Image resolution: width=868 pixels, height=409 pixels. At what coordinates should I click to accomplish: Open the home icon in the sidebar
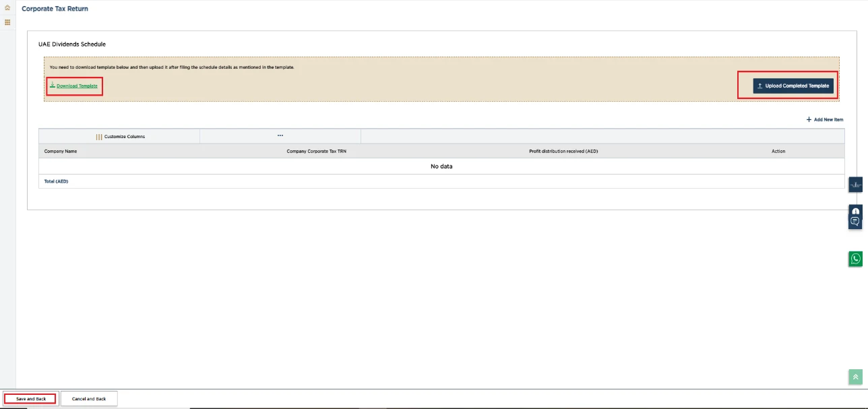(x=7, y=8)
